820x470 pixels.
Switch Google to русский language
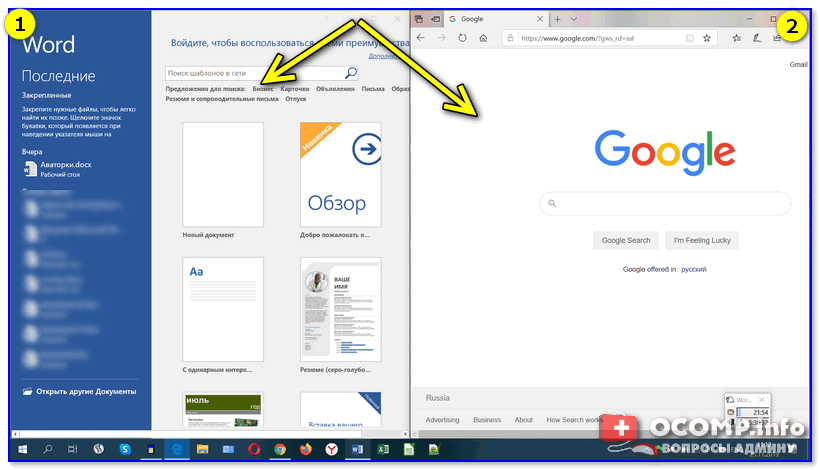[x=693, y=269]
